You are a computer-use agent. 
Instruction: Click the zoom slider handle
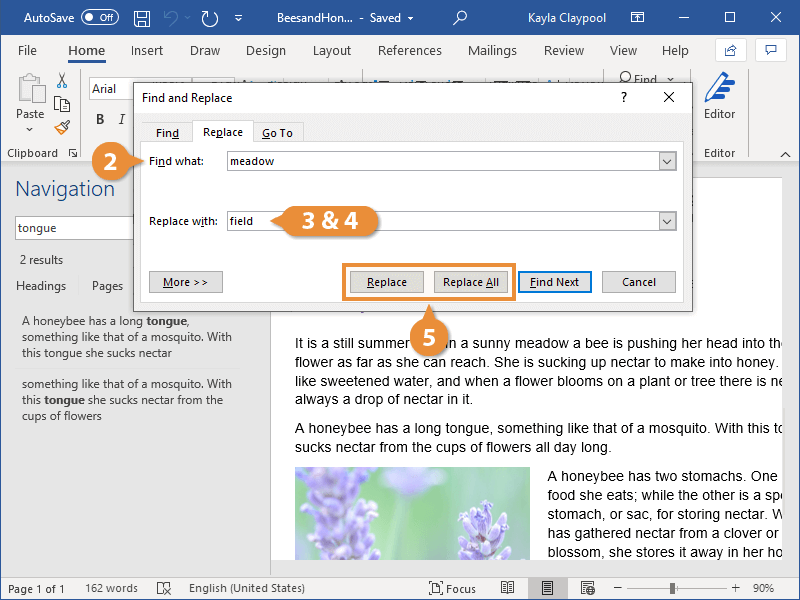(x=672, y=588)
